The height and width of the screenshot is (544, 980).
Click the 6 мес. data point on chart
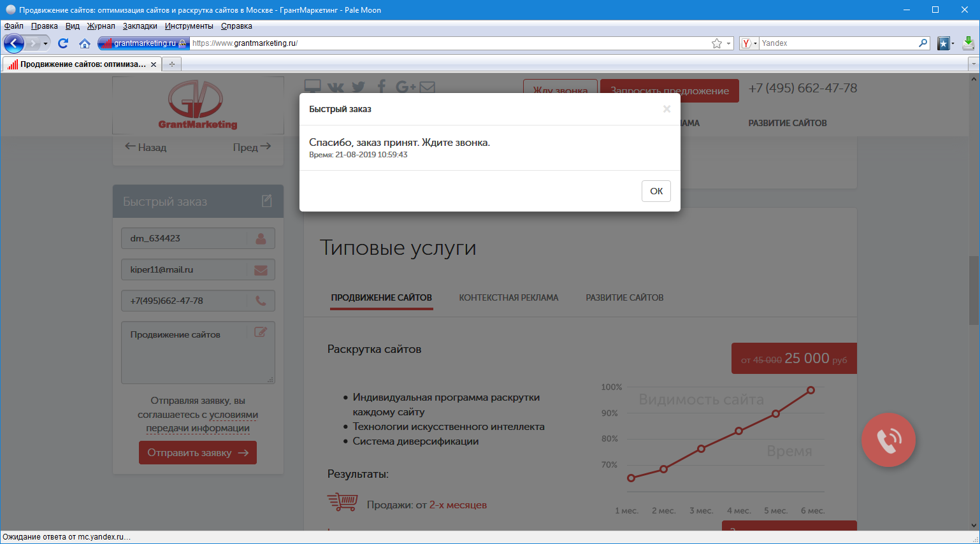[x=811, y=390]
